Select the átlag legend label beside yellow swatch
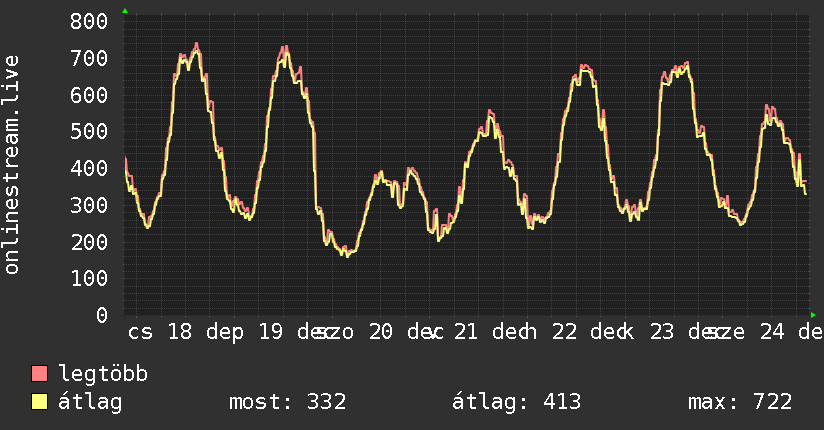The width and height of the screenshot is (824, 430). click(x=90, y=402)
